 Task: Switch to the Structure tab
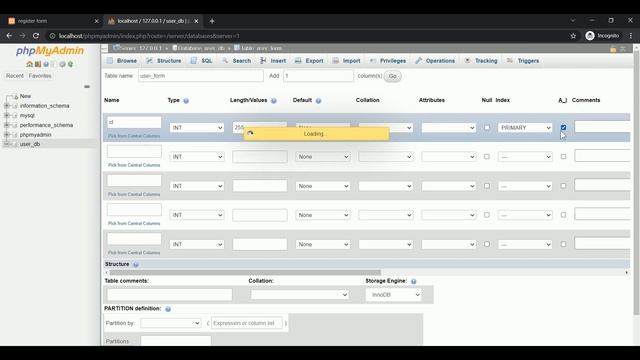pyautogui.click(x=164, y=61)
